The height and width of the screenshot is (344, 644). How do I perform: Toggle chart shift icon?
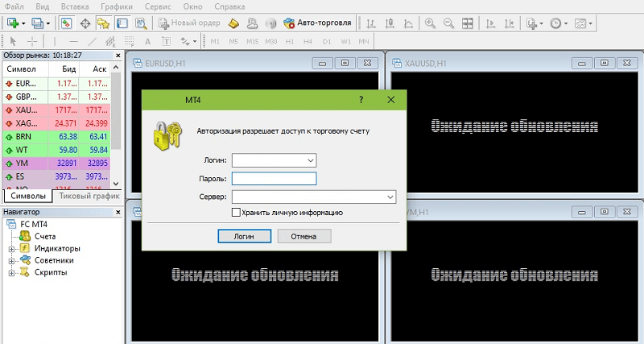tap(510, 23)
